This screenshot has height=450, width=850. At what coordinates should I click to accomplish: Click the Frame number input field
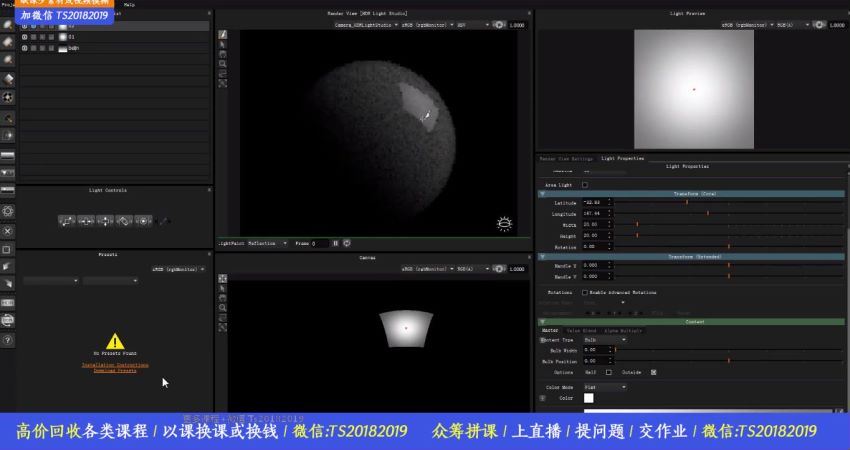click(x=319, y=243)
